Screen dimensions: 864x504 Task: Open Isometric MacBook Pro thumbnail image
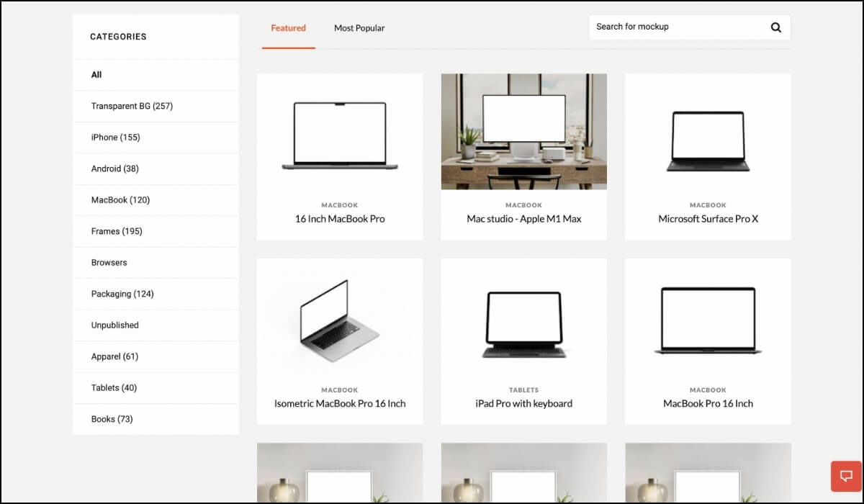click(340, 317)
